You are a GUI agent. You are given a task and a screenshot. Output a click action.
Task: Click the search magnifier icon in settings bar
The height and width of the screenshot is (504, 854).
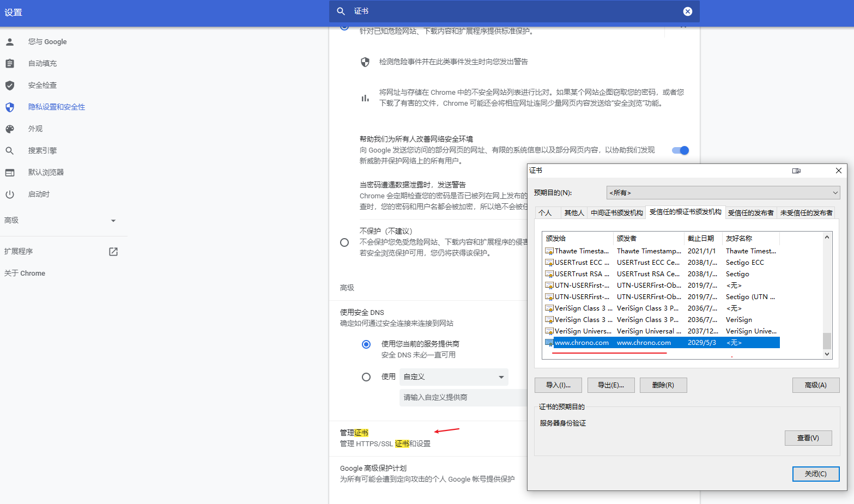pyautogui.click(x=341, y=11)
